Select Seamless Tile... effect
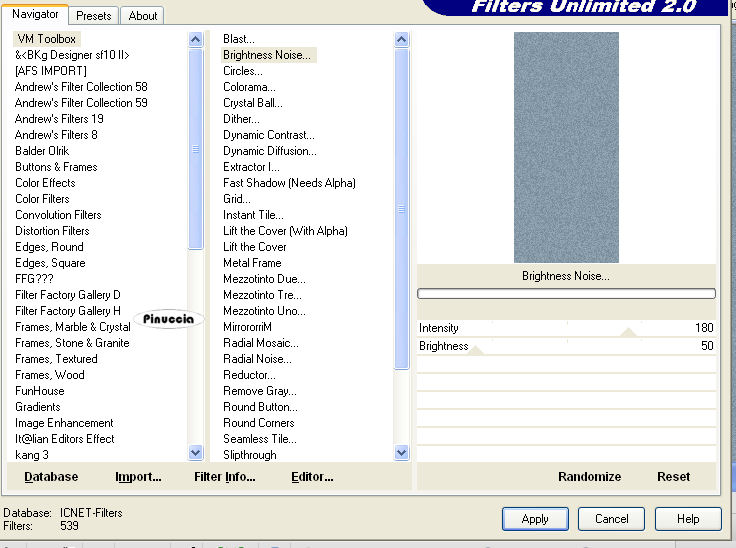This screenshot has height=548, width=736. [260, 439]
